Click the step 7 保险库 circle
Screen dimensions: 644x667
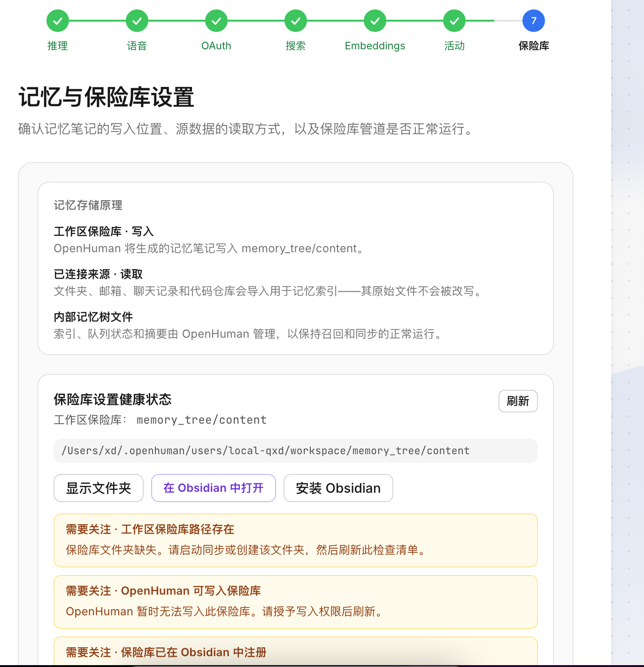coord(534,21)
